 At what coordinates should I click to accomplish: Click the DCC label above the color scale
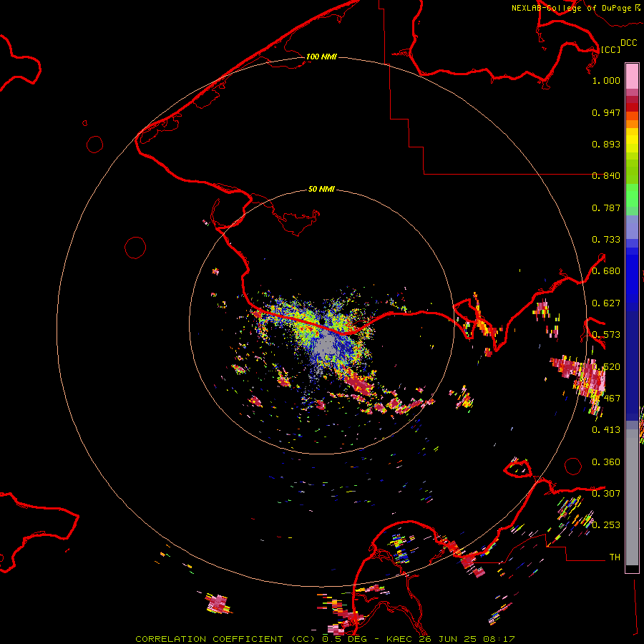pyautogui.click(x=628, y=43)
